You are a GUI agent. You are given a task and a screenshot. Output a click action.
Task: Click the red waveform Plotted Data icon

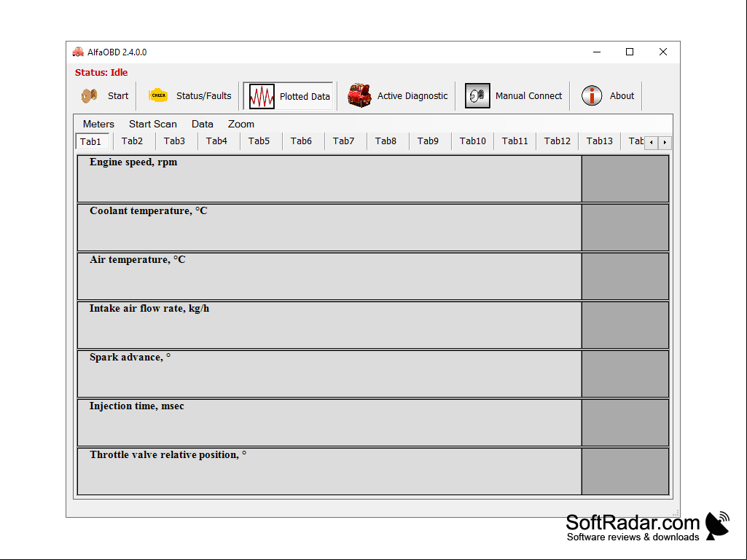click(262, 96)
